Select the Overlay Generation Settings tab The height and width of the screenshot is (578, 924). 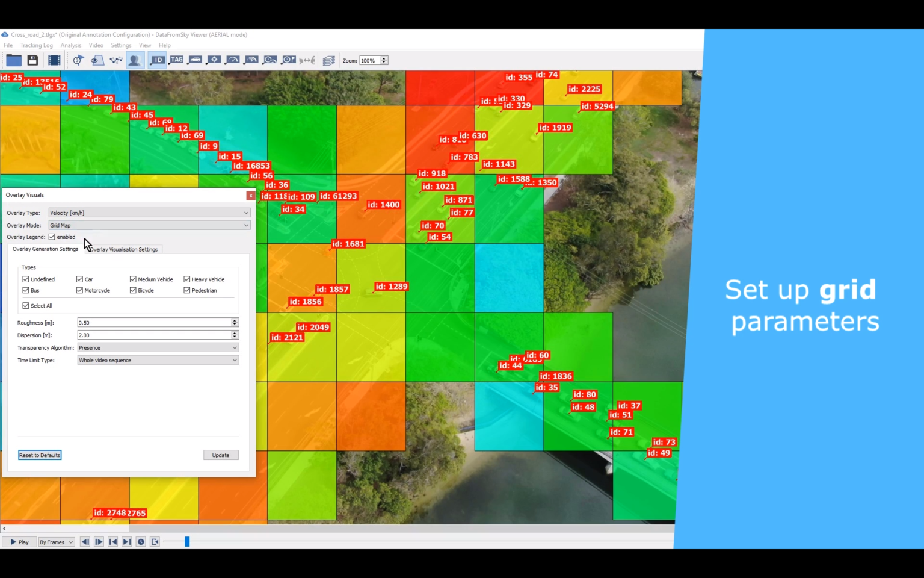[46, 249]
